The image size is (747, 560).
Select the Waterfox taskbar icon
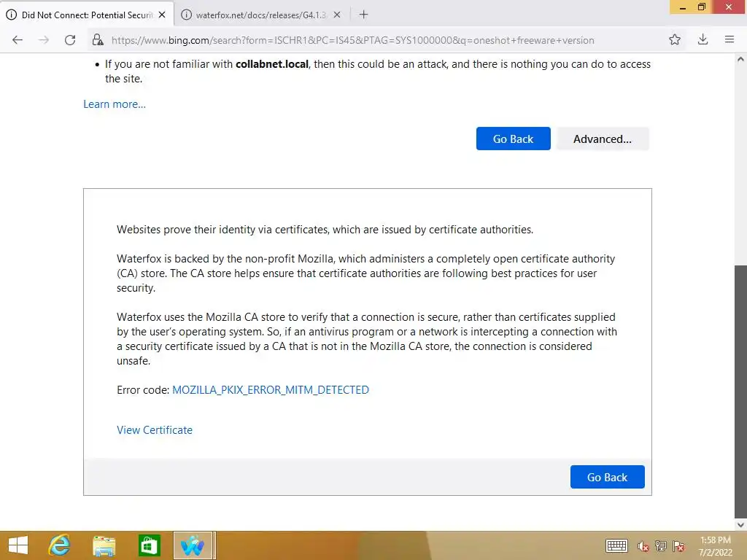[193, 545]
